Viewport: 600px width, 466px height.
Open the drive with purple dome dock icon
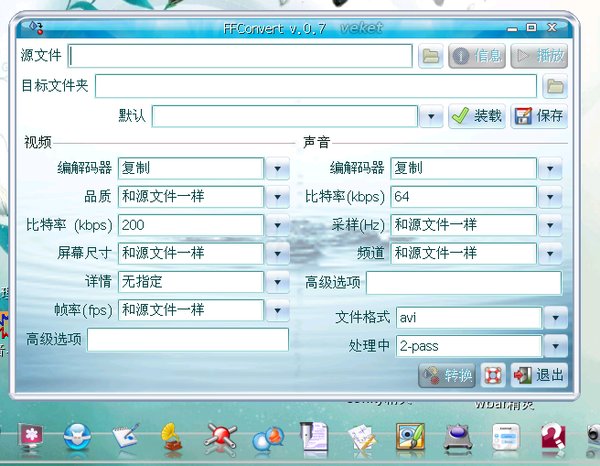tap(458, 438)
